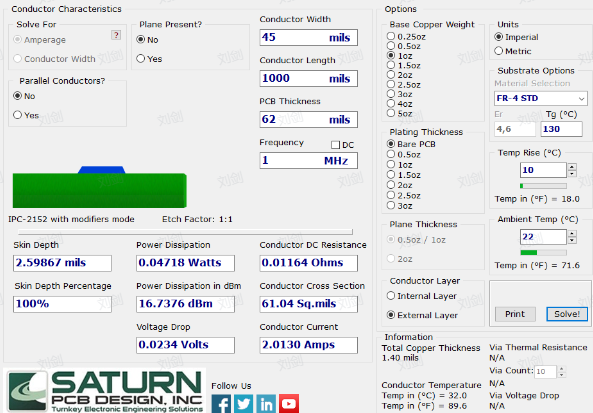Open the YouTube follow icon

[289, 404]
